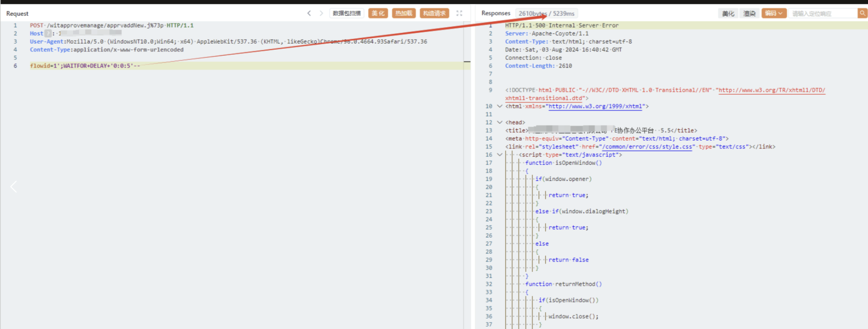The width and height of the screenshot is (868, 329).
Task: Click the orange search magnifier icon
Action: coord(862,13)
